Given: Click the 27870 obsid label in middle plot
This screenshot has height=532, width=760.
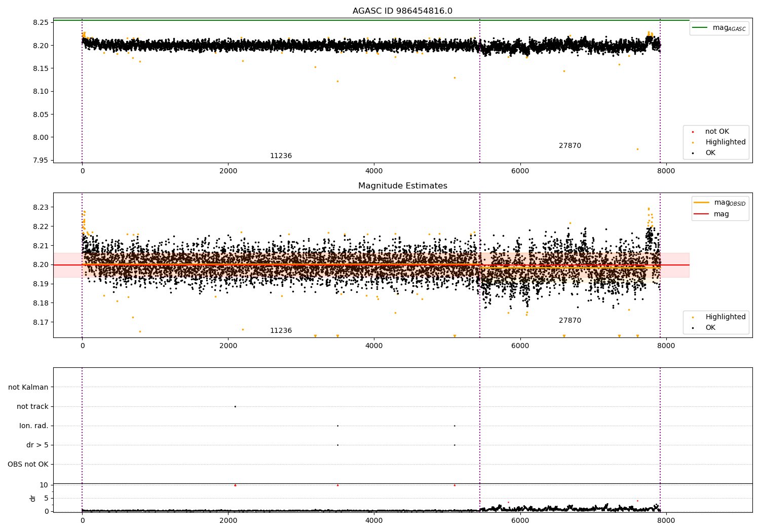Looking at the screenshot, I should tap(570, 321).
